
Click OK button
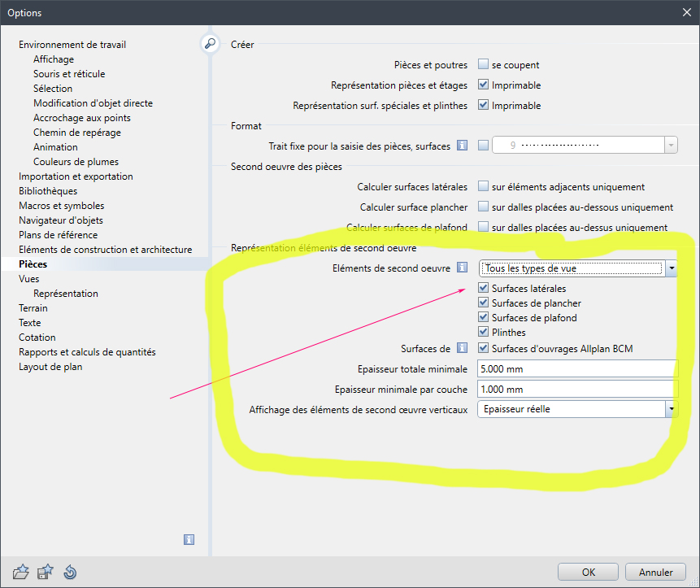pos(588,572)
